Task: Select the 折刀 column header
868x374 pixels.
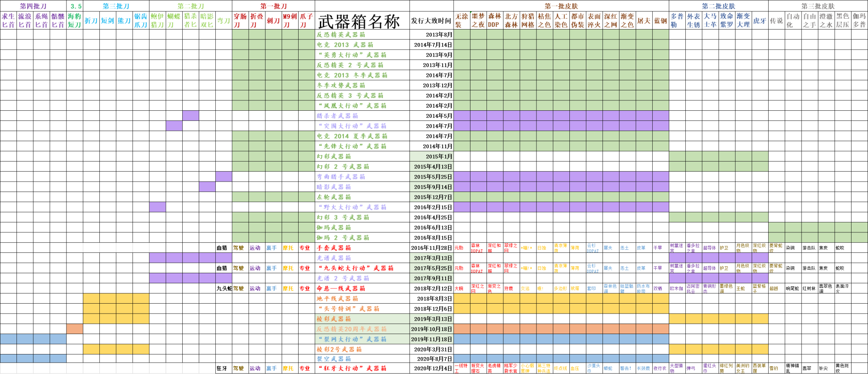Action: tap(91, 20)
